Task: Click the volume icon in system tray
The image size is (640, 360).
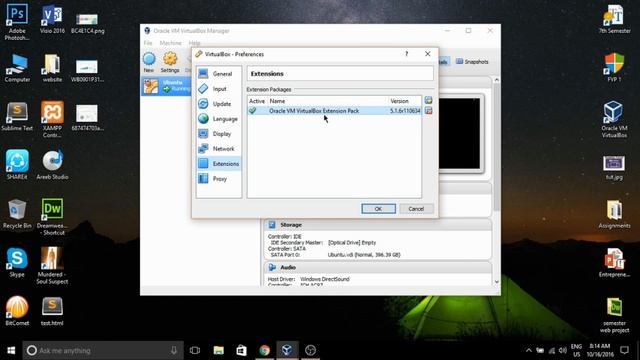Action: pos(562,350)
